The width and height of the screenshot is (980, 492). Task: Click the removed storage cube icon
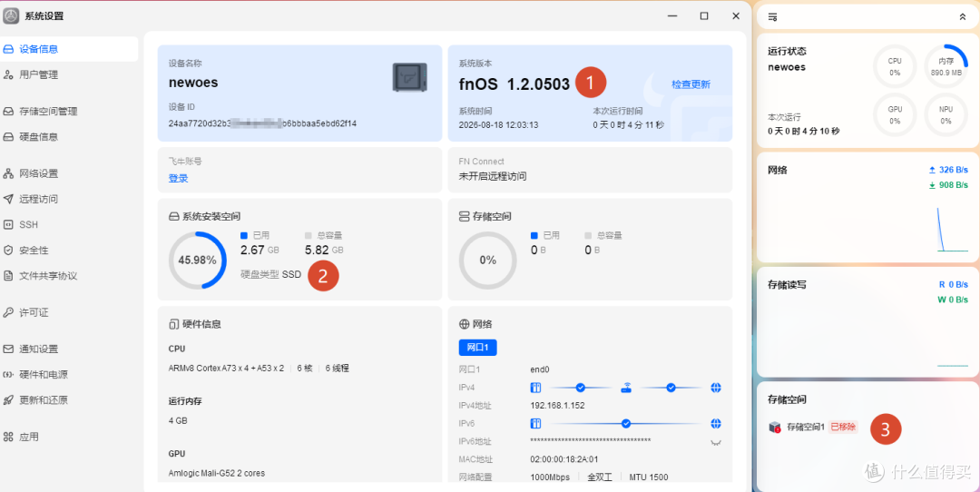775,428
